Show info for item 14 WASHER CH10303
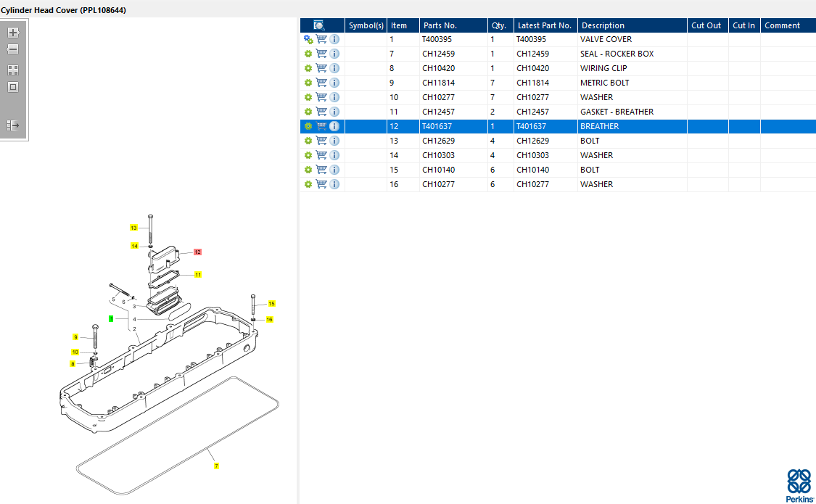Viewport: 816px width, 504px height. pos(334,155)
